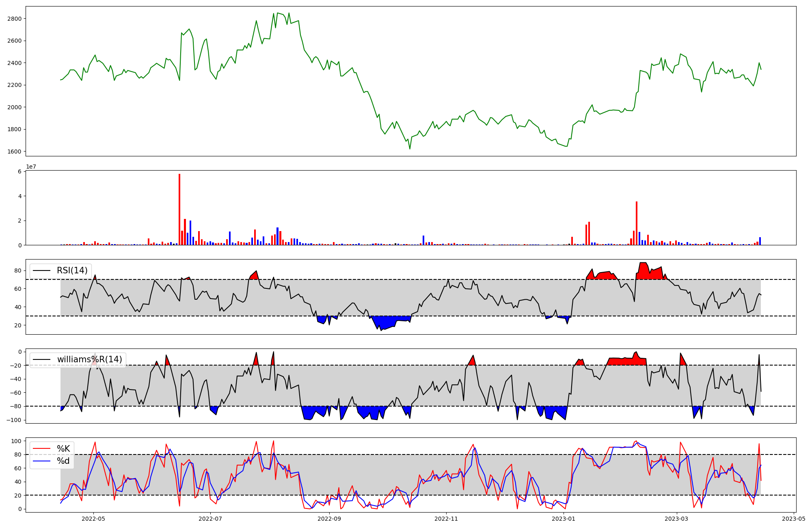Click the 2022-09 date tick label
The height and width of the screenshot is (528, 812).
pyautogui.click(x=329, y=519)
